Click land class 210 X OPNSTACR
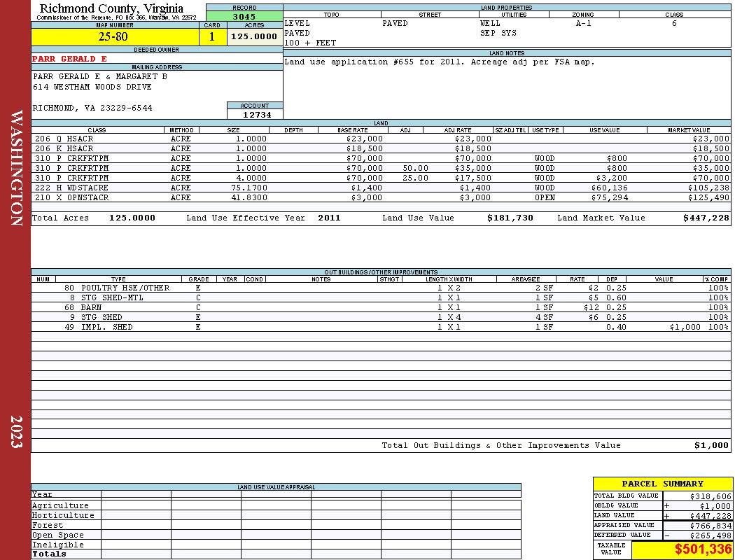This screenshot has width=735, height=560. 71,197
